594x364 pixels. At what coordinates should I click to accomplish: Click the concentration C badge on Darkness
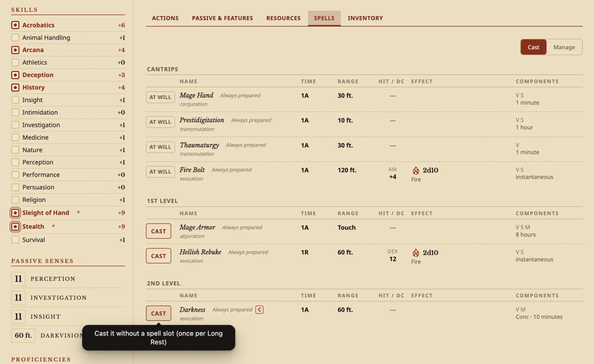point(260,309)
